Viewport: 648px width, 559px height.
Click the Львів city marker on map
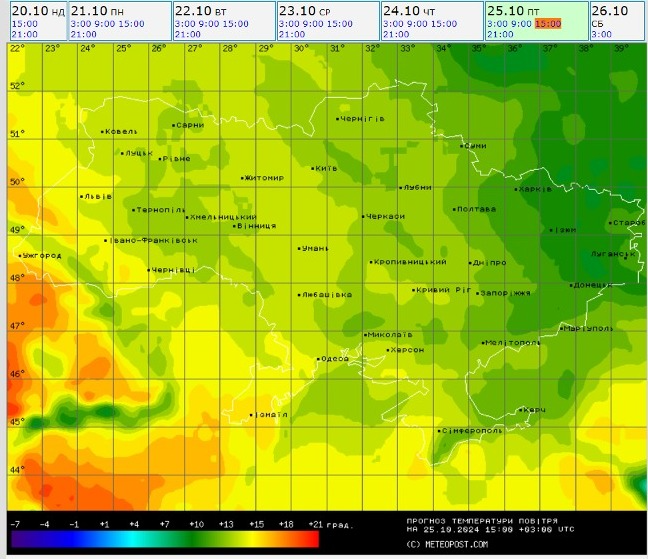[82, 196]
